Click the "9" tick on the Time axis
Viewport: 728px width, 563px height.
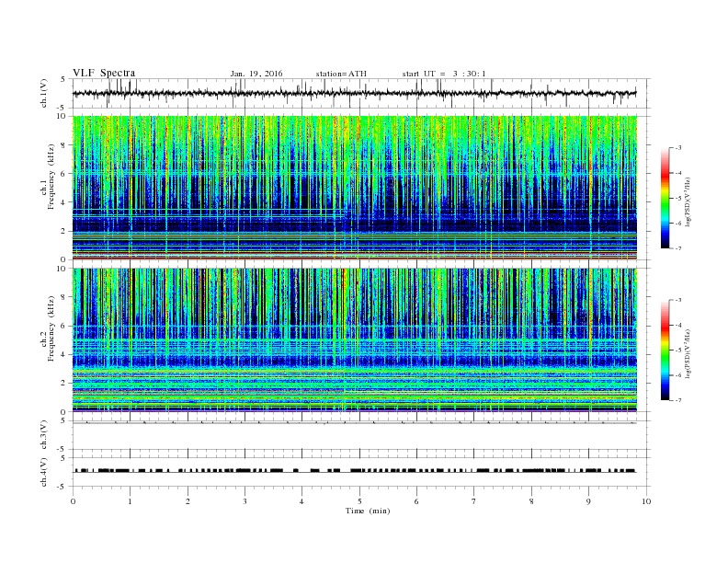(x=588, y=501)
